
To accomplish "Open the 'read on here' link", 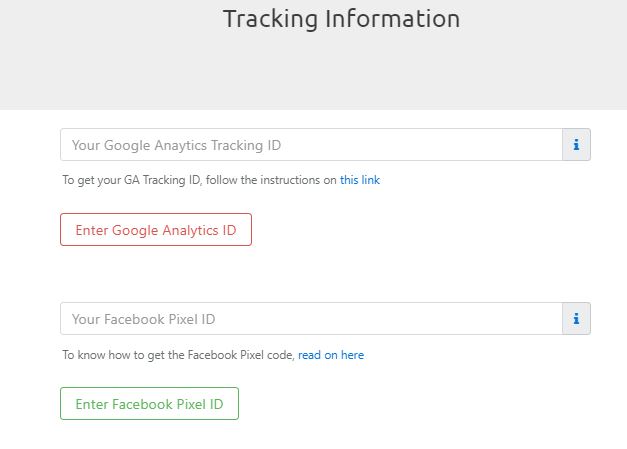I will [x=331, y=355].
